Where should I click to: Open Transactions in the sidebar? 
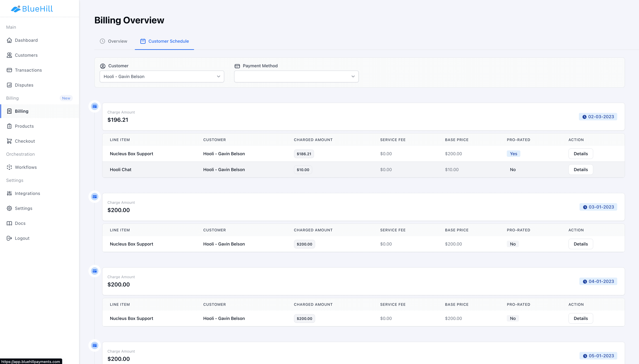[x=39, y=70]
